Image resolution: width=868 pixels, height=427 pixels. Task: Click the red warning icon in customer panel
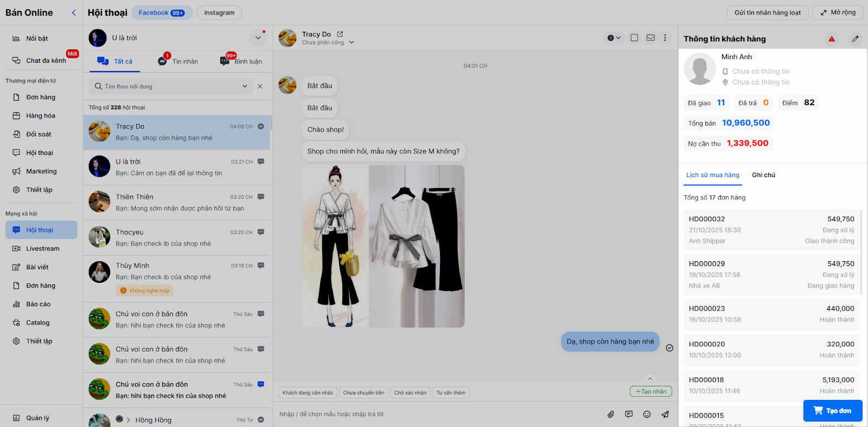point(832,39)
